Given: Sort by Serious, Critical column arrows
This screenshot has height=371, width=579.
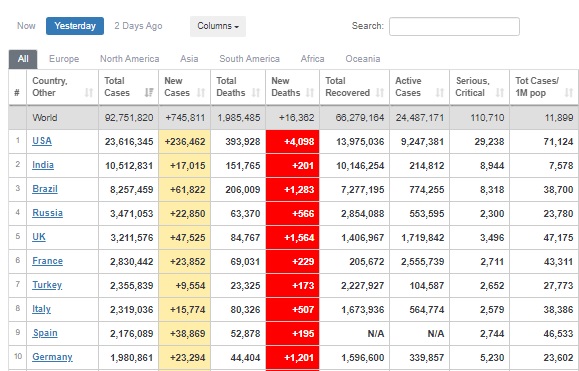Looking at the screenshot, I should click(x=500, y=92).
